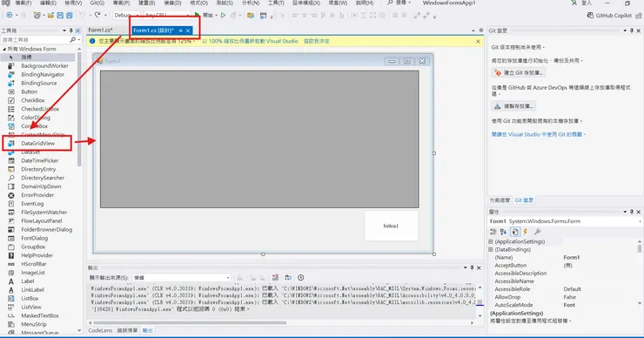Open the Git(G) menu
The width and height of the screenshot is (644, 338).
pyautogui.click(x=97, y=3)
